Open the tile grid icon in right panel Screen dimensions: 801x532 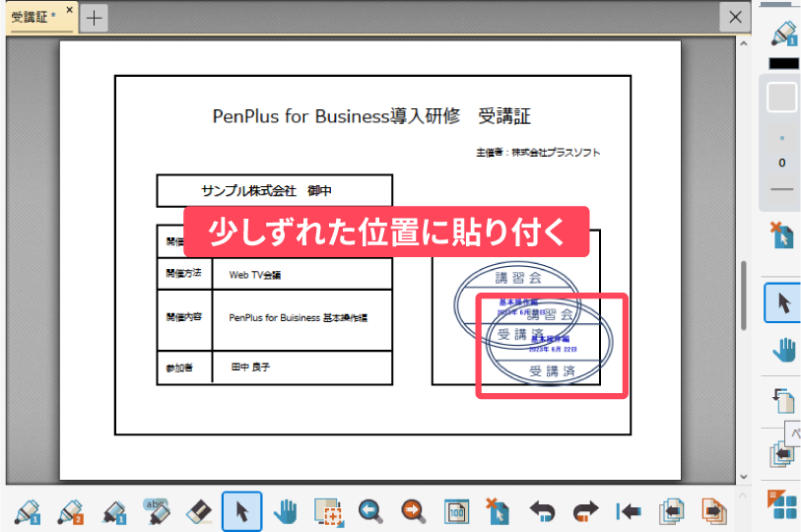pyautogui.click(x=783, y=505)
